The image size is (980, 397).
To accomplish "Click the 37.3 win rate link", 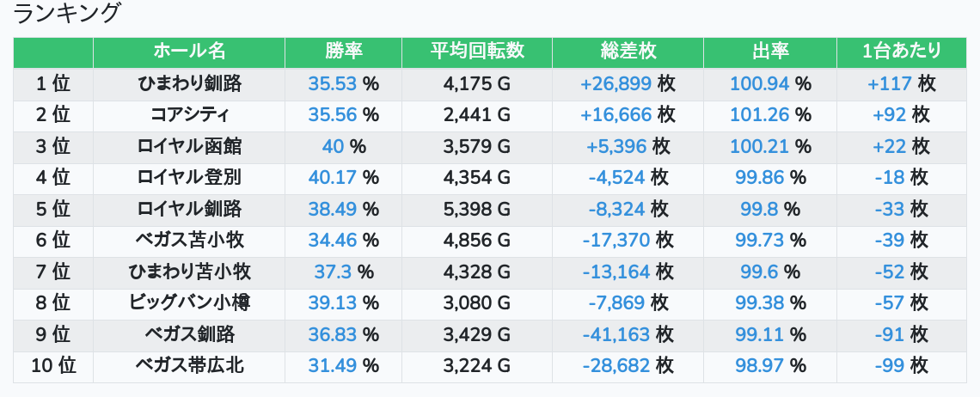I will 333,272.
